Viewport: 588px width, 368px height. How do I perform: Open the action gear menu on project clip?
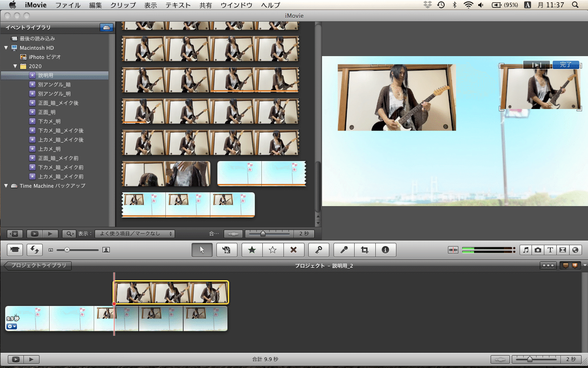pos(11,327)
